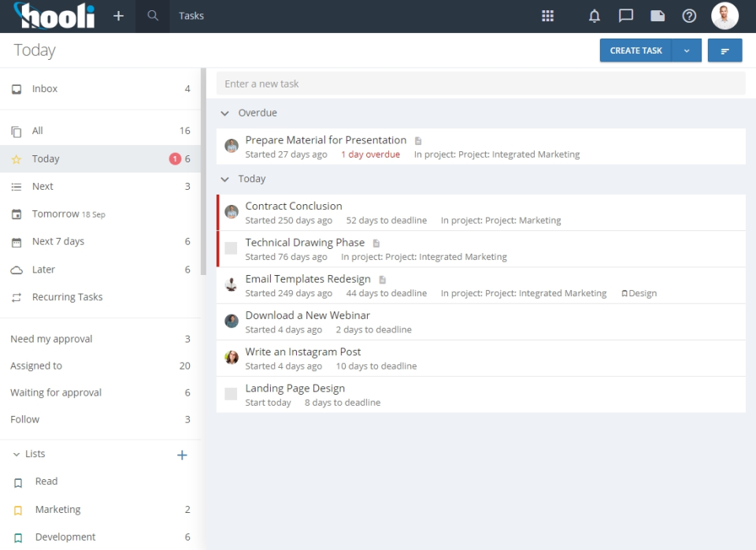Collapse the Lists section chevron
This screenshot has height=550, width=756.
tap(16, 454)
